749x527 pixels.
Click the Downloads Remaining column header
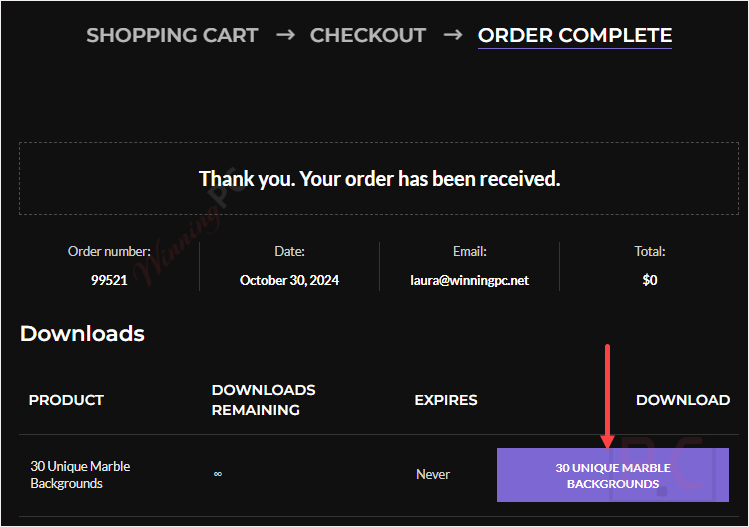[x=264, y=400]
